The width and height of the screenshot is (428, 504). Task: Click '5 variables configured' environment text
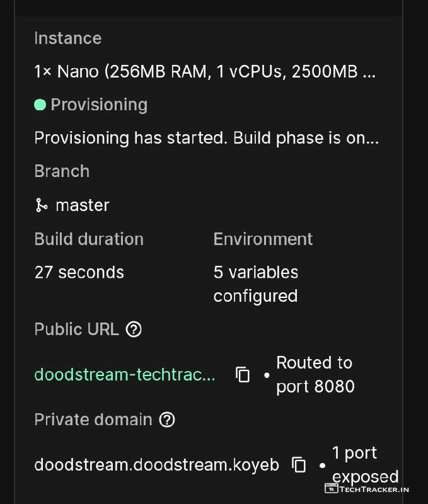(256, 283)
